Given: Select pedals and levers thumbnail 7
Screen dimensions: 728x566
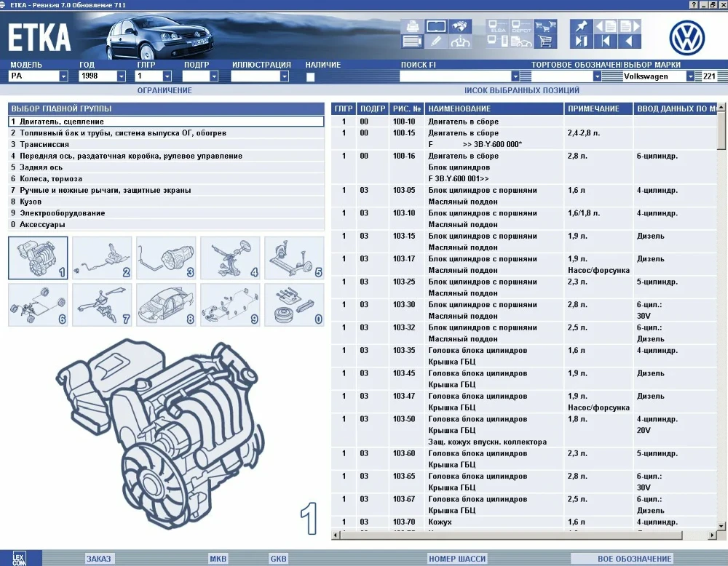Looking at the screenshot, I should tap(102, 305).
